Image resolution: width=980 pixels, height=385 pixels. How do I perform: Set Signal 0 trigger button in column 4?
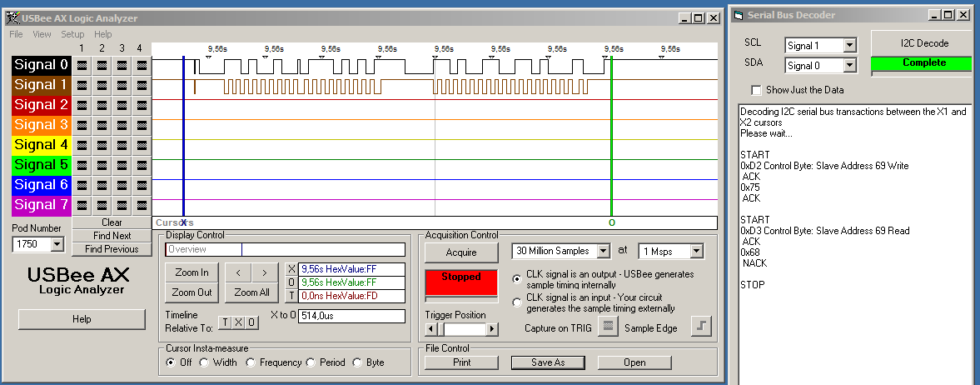click(x=142, y=64)
